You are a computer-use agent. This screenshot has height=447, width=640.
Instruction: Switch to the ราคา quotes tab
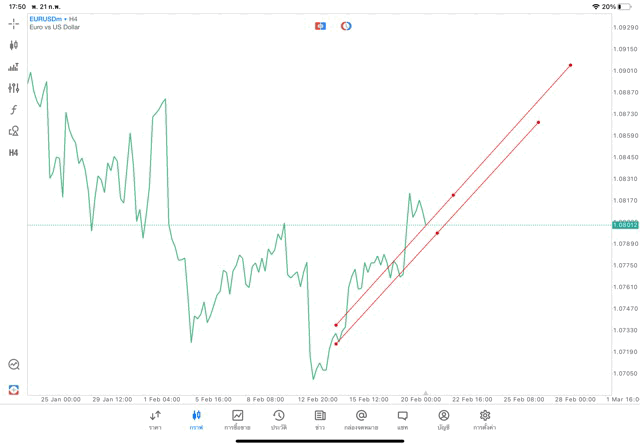tap(155, 420)
